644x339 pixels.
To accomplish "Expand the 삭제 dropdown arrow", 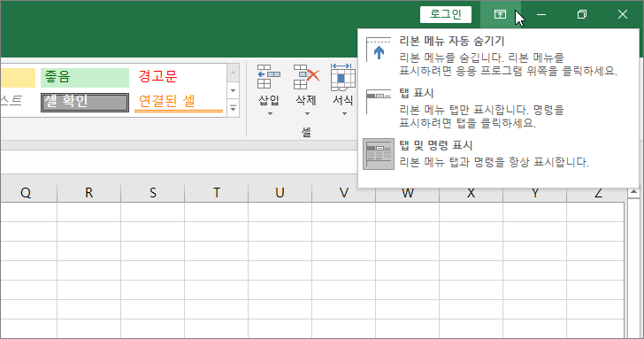I will (x=307, y=114).
